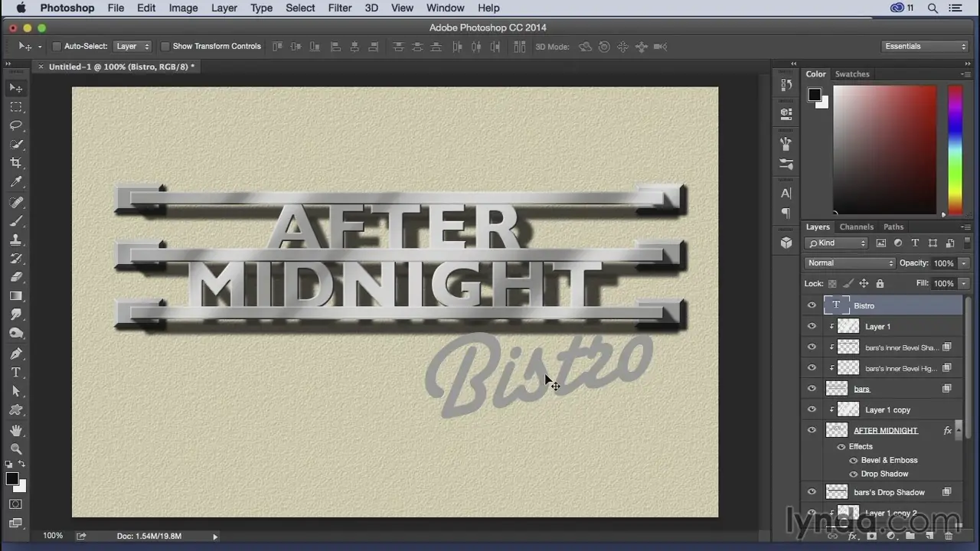This screenshot has width=980, height=551.
Task: Open Spotlight search in menu bar
Action: (x=933, y=8)
